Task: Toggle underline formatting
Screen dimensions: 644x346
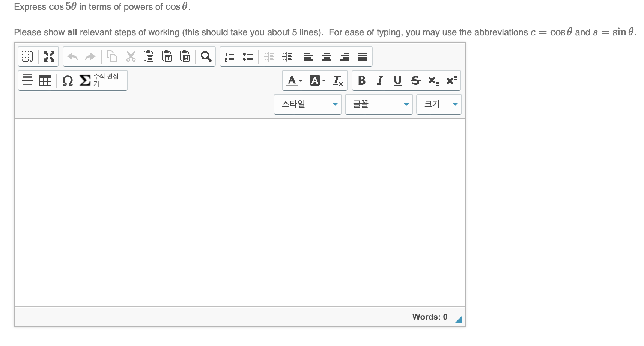Action: coord(398,80)
